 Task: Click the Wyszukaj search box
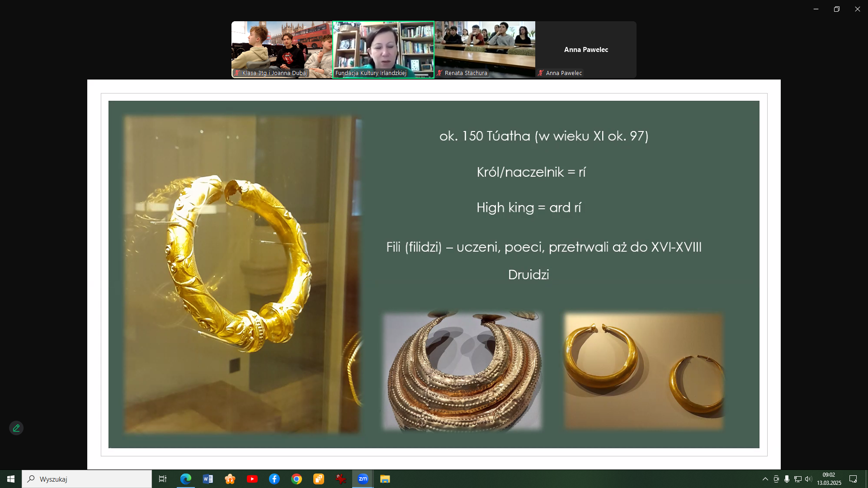(87, 479)
